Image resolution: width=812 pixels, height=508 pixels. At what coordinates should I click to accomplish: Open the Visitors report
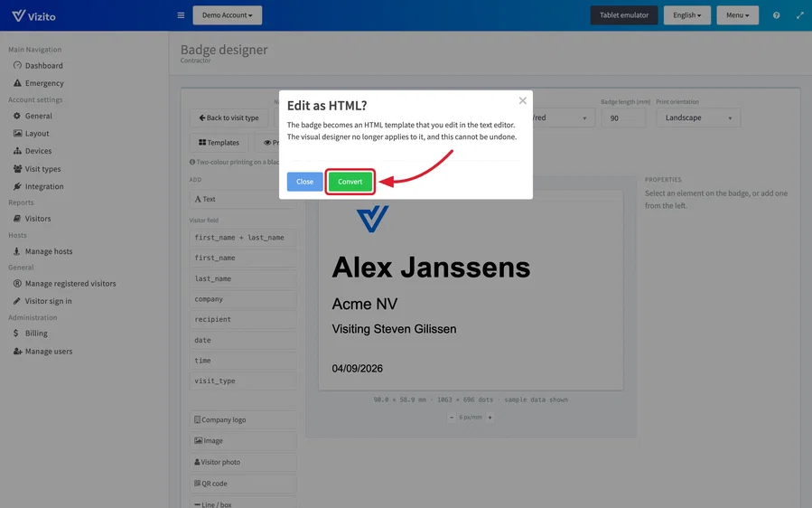[33, 218]
